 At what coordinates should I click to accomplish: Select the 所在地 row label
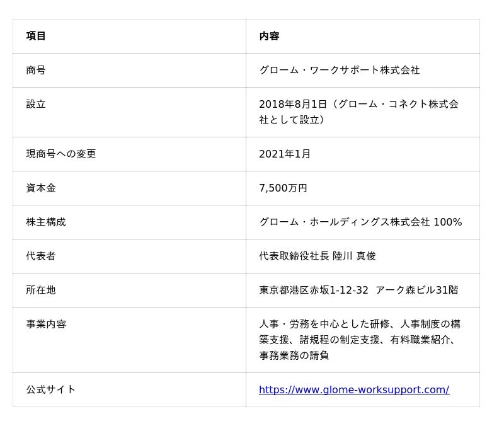click(x=41, y=290)
